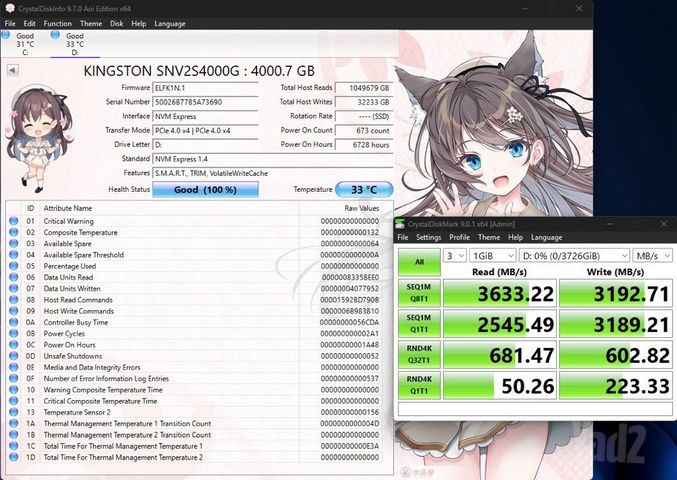The width and height of the screenshot is (677, 480).
Task: Run the SEQ1M Q1T1 benchmark
Action: pos(419,323)
